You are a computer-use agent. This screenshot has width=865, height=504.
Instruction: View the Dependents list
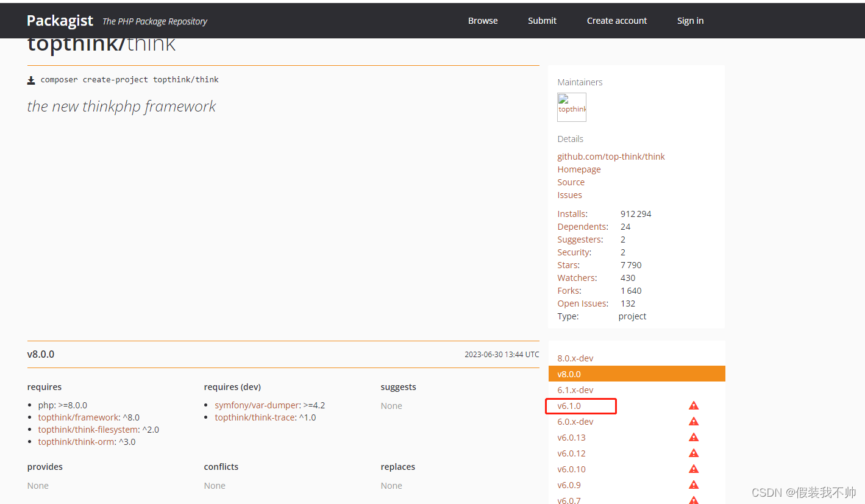point(583,227)
